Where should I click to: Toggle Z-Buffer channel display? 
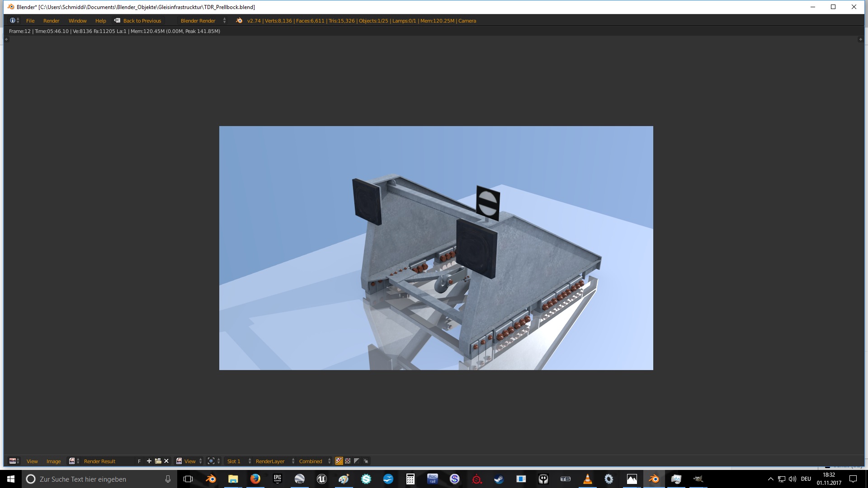pos(366,461)
